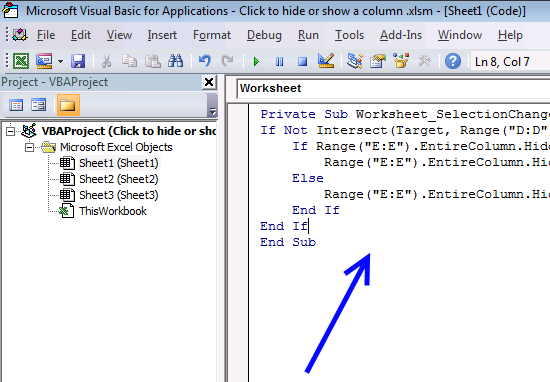Viewport: 550px width, 382px height.
Task: Open the Insert UserForm dropdown arrow
Action: [x=60, y=61]
